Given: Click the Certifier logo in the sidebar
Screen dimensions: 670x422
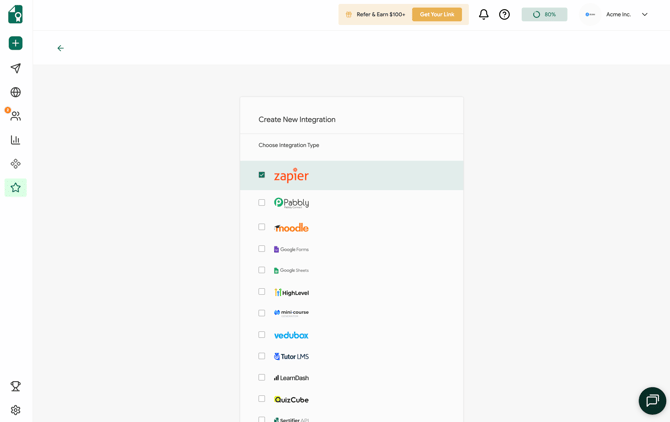Looking at the screenshot, I should tap(15, 14).
